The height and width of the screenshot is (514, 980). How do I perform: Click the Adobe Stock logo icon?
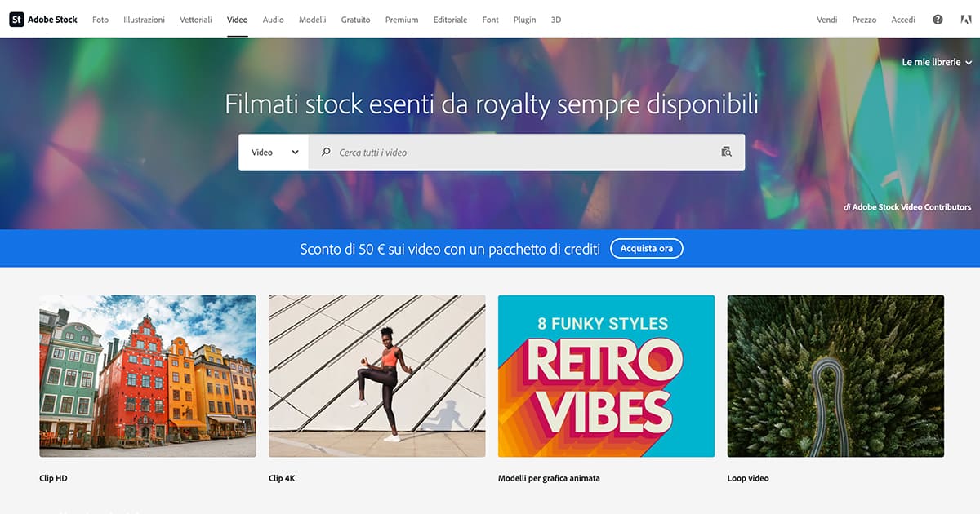coord(16,20)
